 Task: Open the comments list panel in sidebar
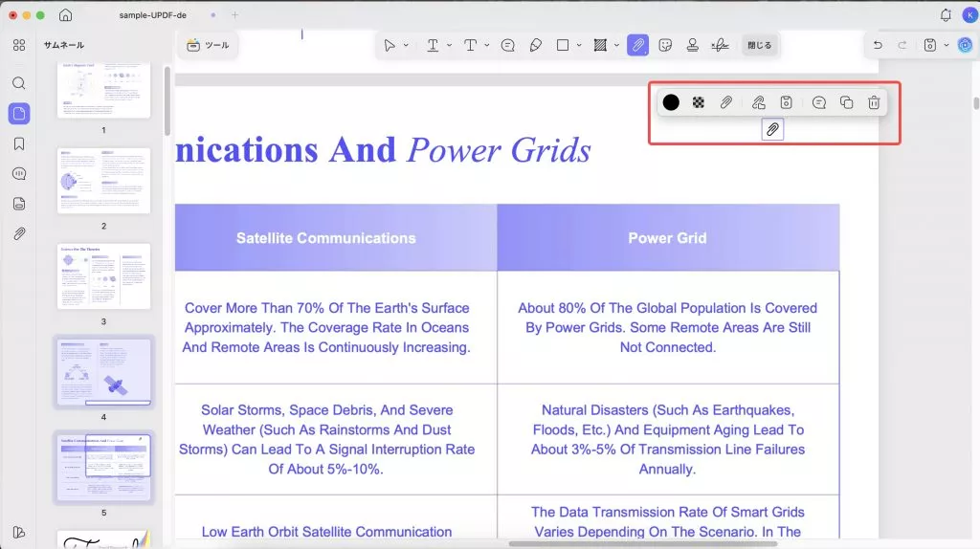click(19, 174)
